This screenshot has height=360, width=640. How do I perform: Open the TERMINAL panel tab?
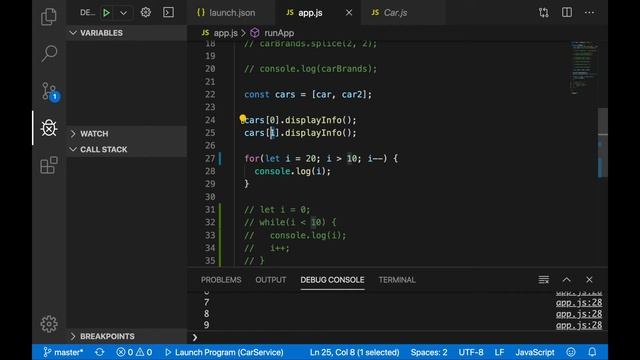[397, 280]
